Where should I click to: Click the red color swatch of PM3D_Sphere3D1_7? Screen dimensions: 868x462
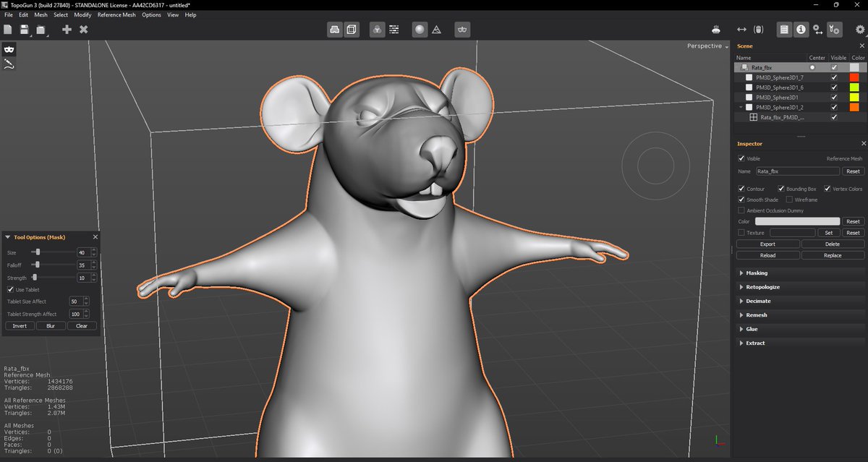(854, 77)
